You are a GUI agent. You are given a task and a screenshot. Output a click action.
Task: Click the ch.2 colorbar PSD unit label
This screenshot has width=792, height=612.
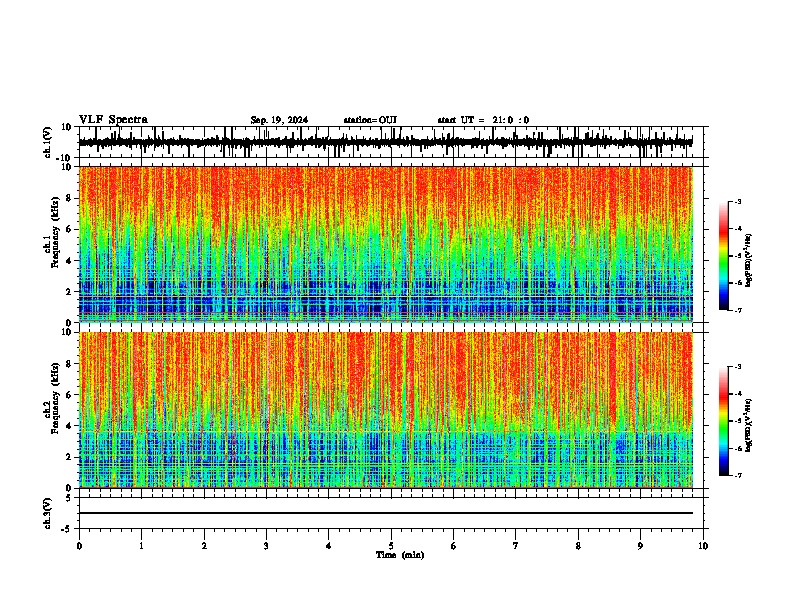[x=749, y=426]
